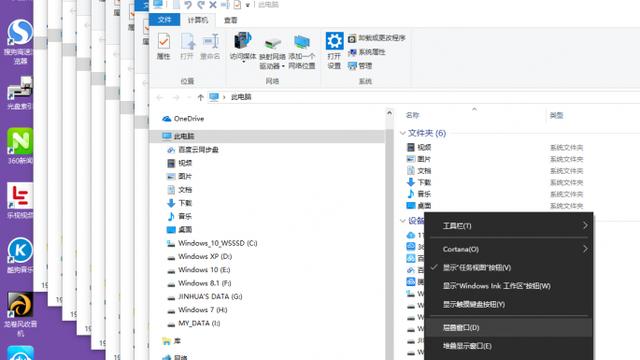Open the 乐视视频 desktop shortcut
Image resolution: width=640 pixels, height=360 pixels.
(x=20, y=200)
